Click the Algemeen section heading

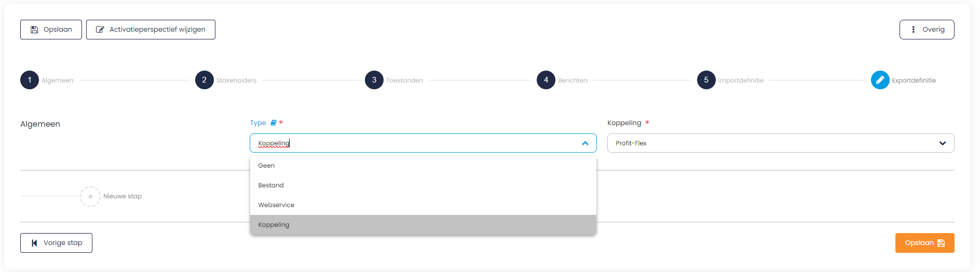click(40, 124)
